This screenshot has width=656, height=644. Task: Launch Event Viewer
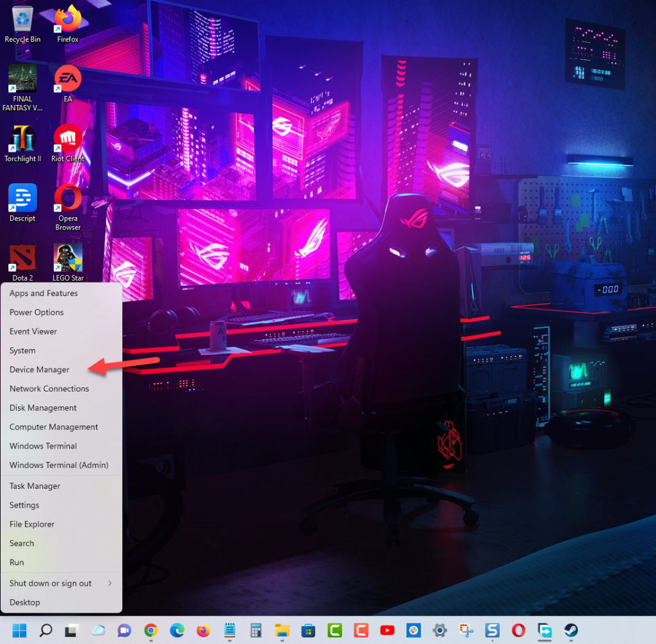point(33,331)
